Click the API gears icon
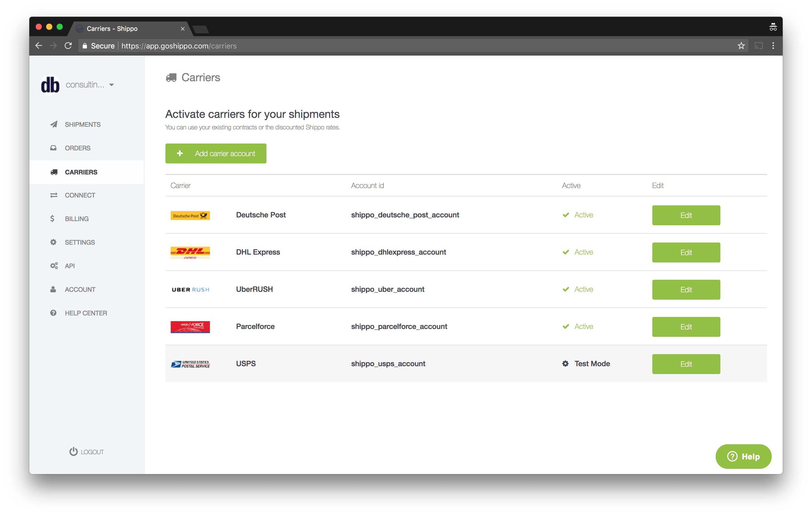Viewport: 812px width, 516px height. [x=54, y=266]
